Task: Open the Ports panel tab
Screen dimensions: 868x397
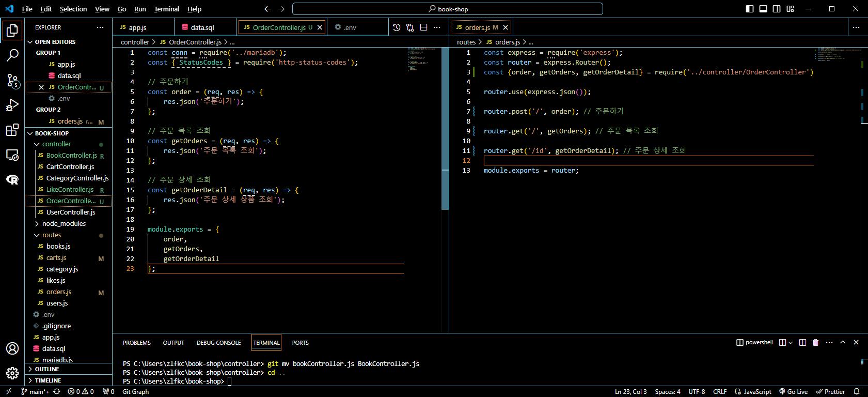Action: (300, 343)
